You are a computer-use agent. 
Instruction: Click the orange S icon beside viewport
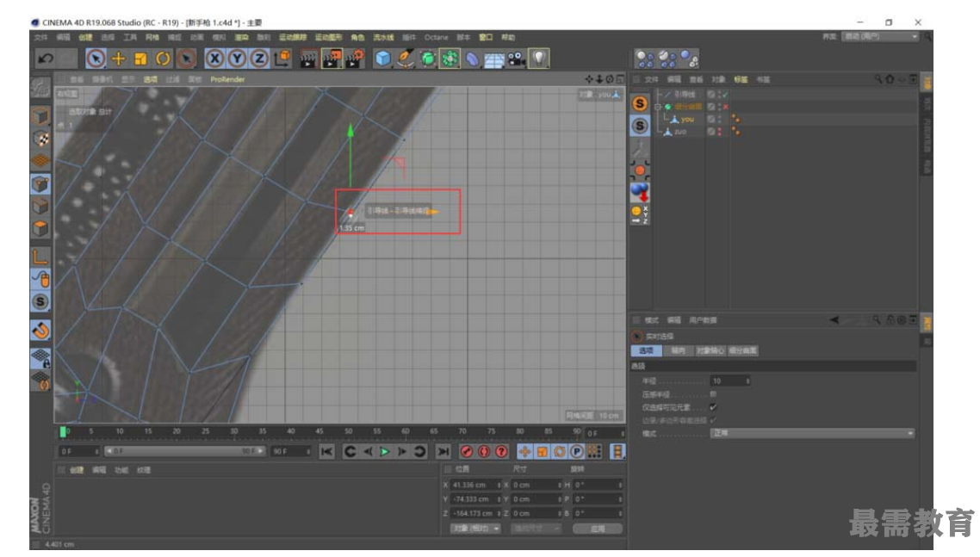click(639, 103)
